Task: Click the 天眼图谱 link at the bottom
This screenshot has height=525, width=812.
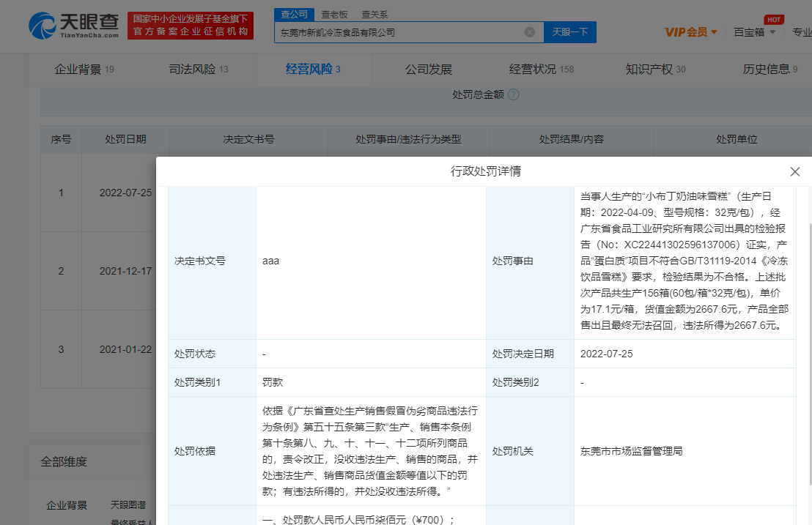Action: click(x=128, y=504)
